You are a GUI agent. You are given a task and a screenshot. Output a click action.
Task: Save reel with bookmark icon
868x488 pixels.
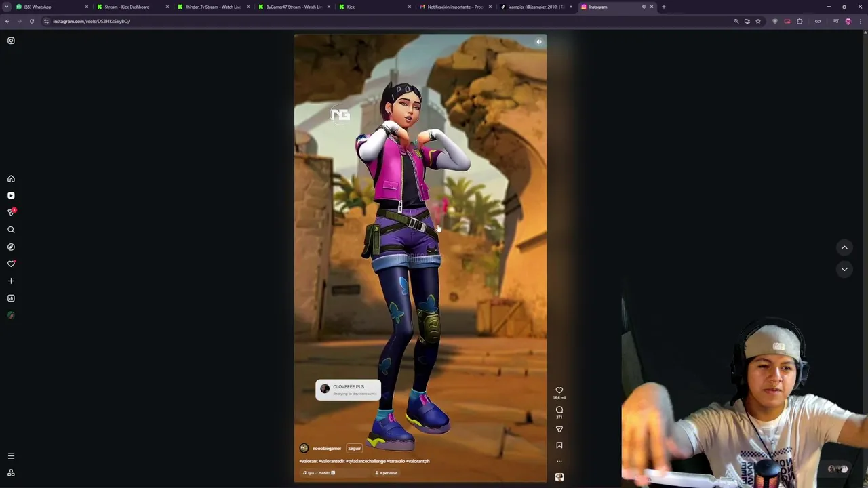coord(559,445)
